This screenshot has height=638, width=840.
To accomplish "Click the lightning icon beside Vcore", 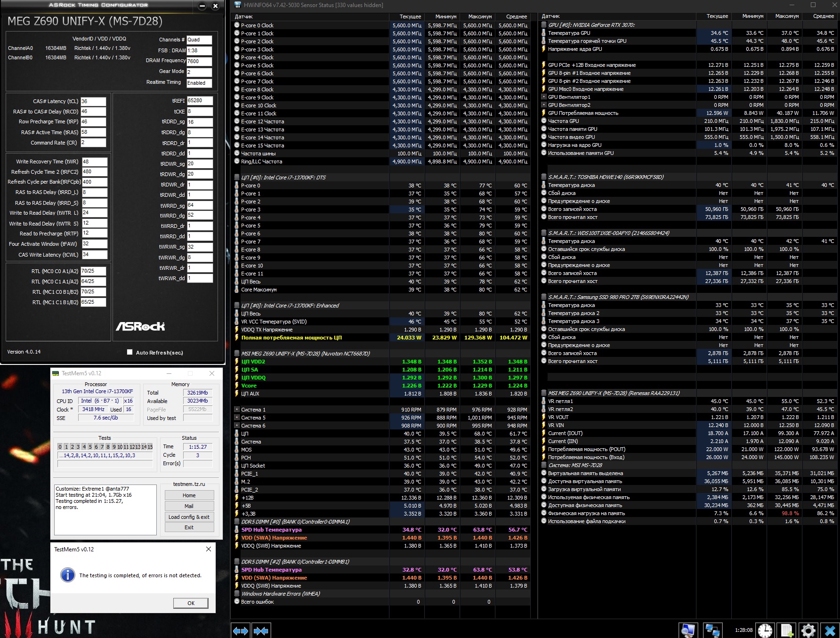I will pyautogui.click(x=237, y=386).
